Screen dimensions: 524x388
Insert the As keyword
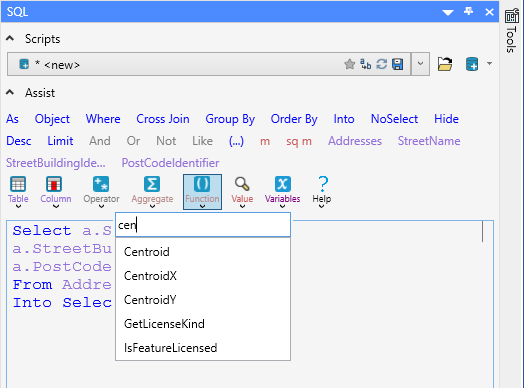12,119
